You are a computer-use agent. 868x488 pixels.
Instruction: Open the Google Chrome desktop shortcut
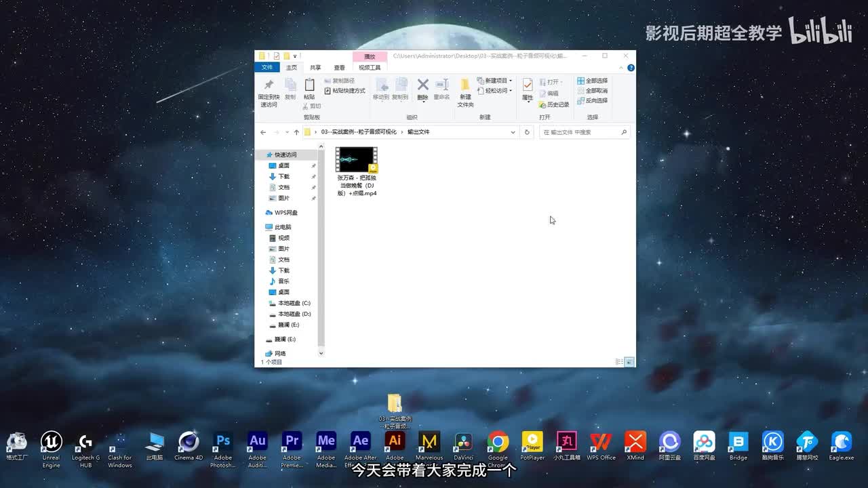(x=498, y=449)
